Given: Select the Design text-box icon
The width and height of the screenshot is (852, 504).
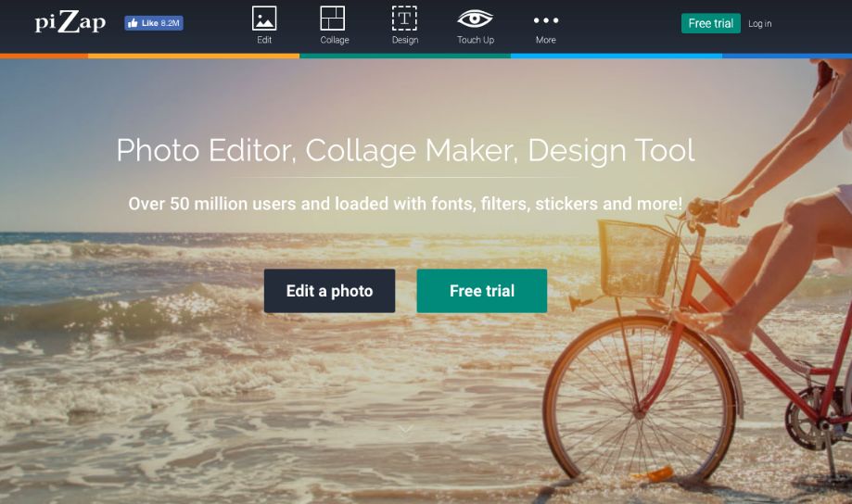Looking at the screenshot, I should (404, 18).
